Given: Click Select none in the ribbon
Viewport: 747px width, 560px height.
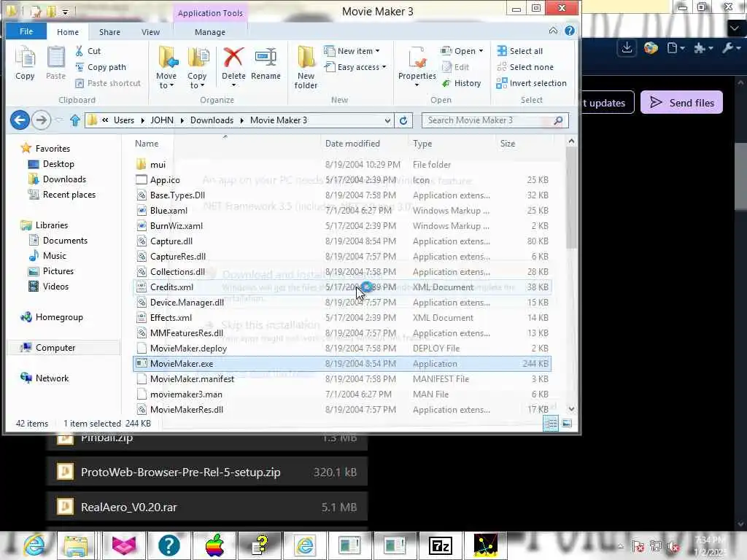Looking at the screenshot, I should (525, 67).
